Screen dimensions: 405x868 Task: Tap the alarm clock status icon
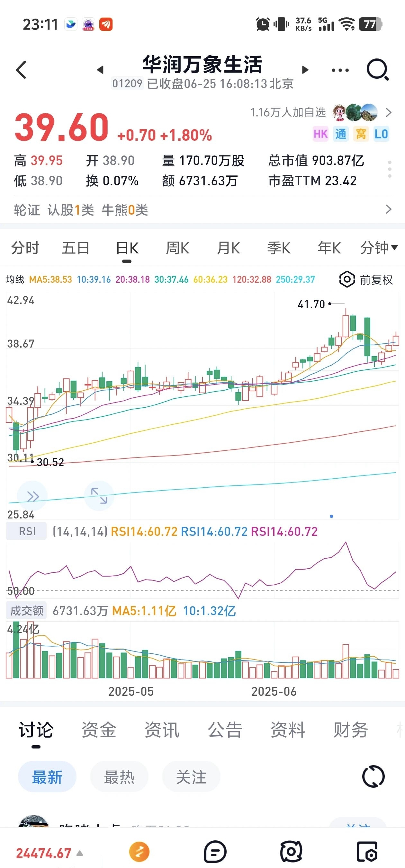click(x=263, y=24)
